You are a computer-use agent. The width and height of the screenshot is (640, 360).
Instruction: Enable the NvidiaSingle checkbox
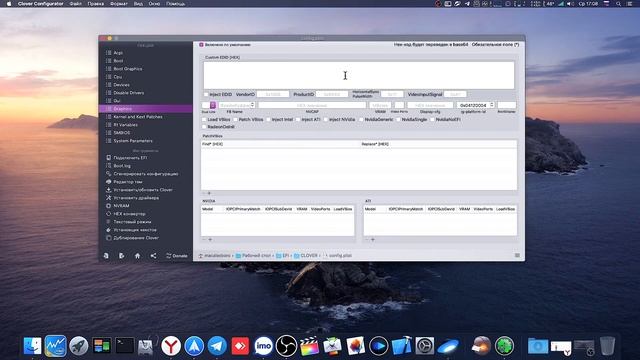coord(398,120)
